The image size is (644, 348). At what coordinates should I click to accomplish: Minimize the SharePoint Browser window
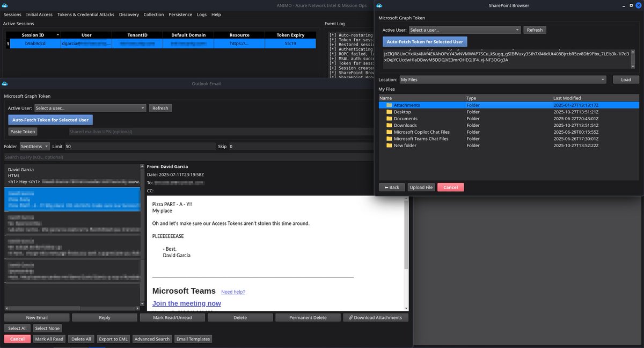pos(623,5)
